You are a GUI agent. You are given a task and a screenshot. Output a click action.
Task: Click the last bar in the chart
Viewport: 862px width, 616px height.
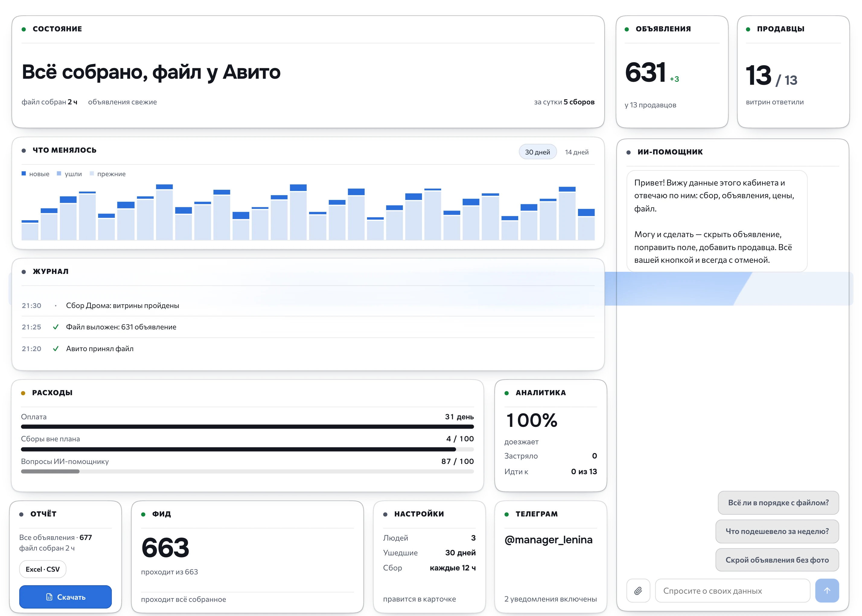coord(586,224)
